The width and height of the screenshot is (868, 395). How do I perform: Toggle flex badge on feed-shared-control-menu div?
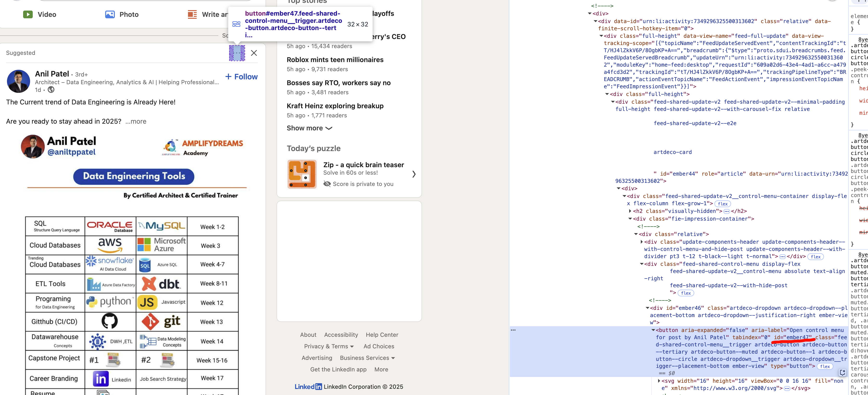[x=686, y=293]
